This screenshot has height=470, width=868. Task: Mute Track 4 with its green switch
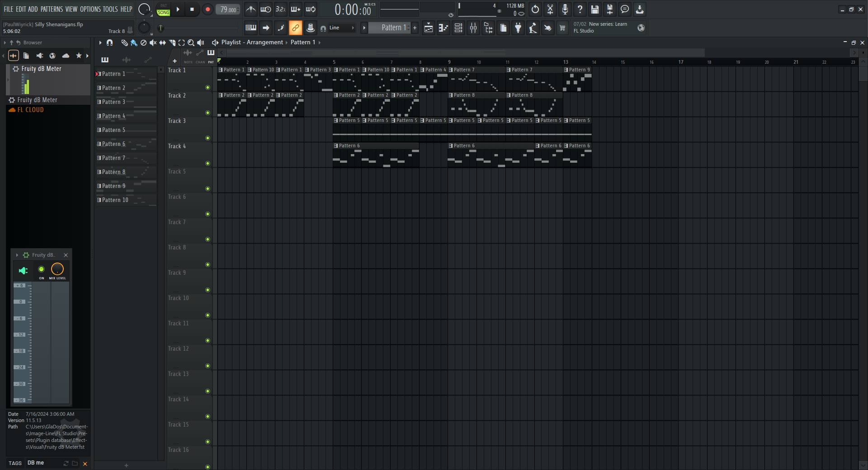(x=208, y=164)
